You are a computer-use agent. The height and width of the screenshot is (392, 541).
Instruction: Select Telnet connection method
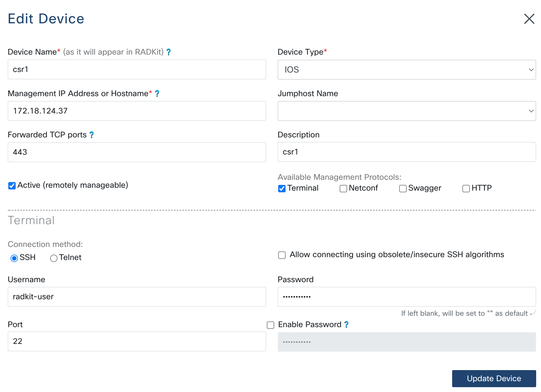[x=54, y=258]
